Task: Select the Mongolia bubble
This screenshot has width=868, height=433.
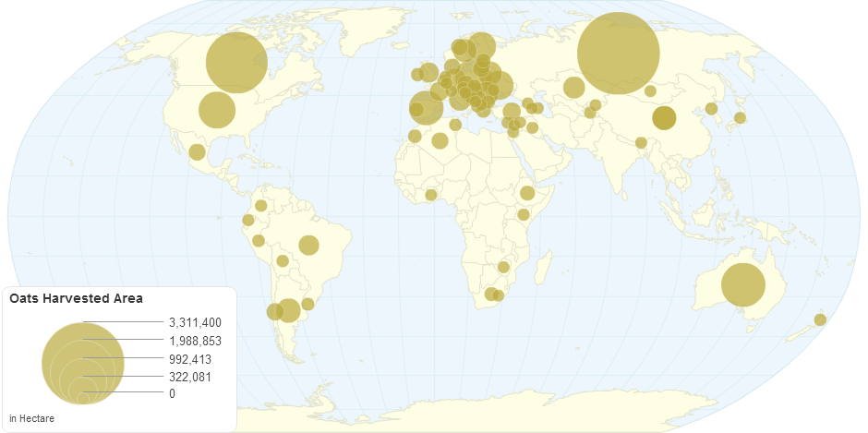Action: pyautogui.click(x=650, y=90)
